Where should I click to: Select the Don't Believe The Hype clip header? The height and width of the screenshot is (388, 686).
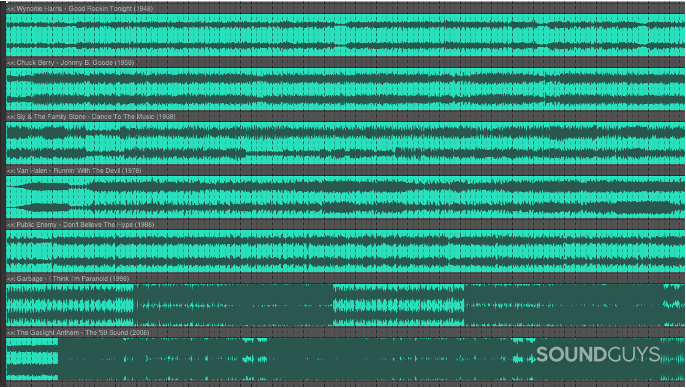[x=346, y=225]
